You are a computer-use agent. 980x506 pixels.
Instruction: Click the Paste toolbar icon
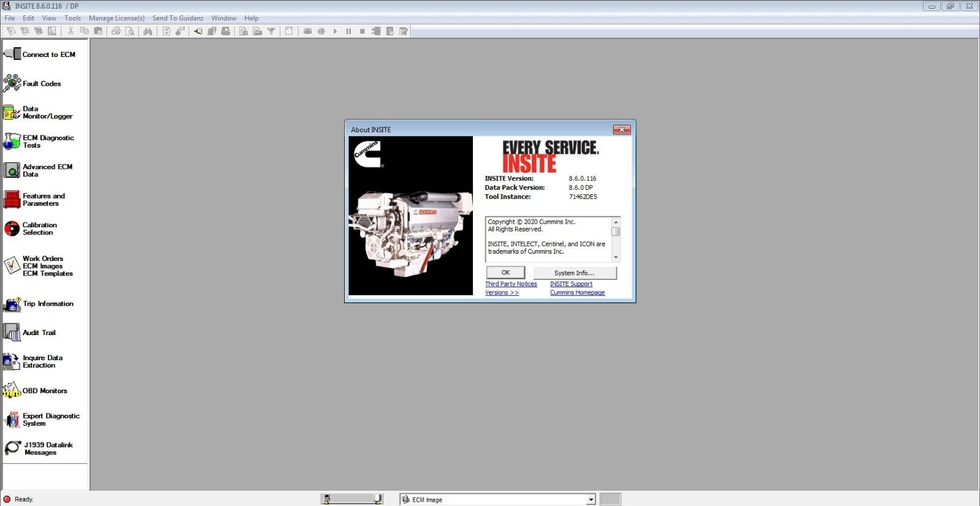[98, 31]
